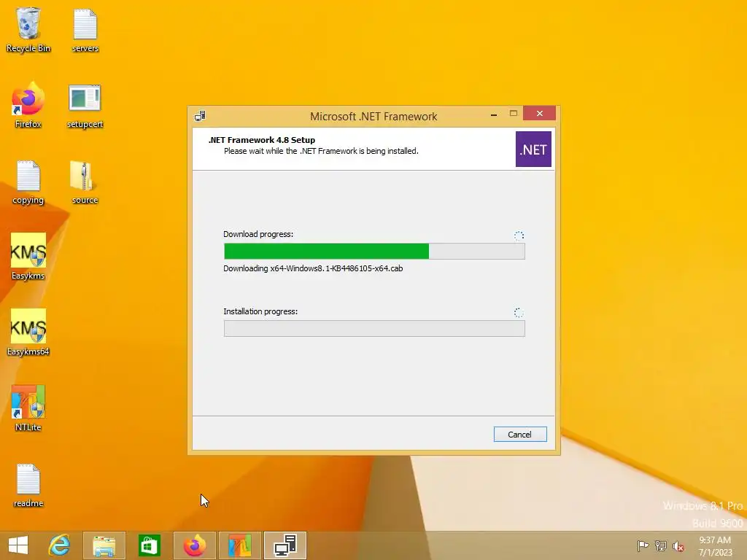Click the purple .NET logo
Viewport: 747px width, 560px height.
point(533,149)
